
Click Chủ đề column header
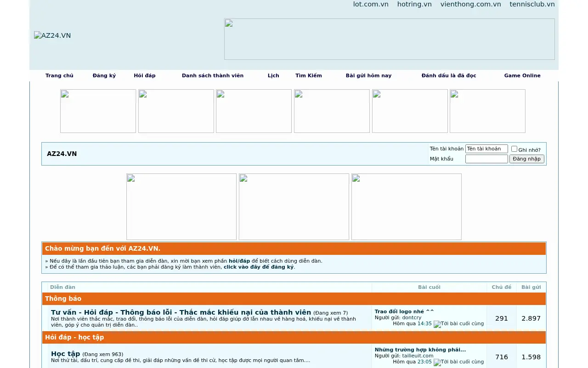point(502,287)
